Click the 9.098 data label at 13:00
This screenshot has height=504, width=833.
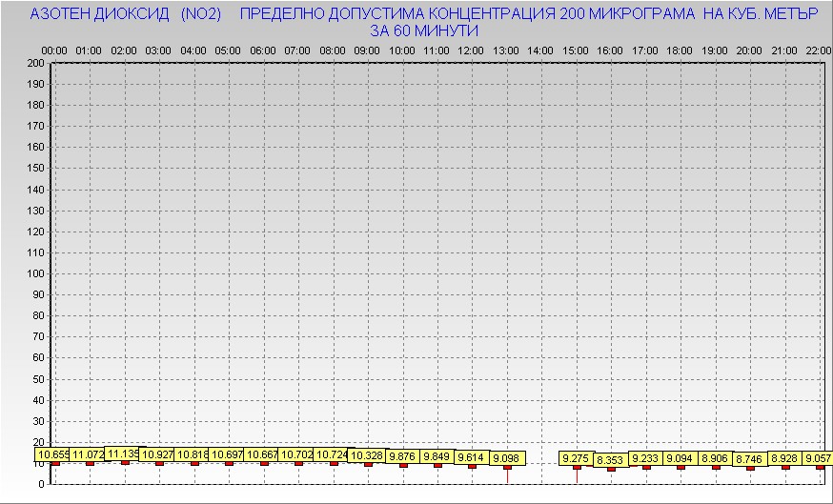507,458
